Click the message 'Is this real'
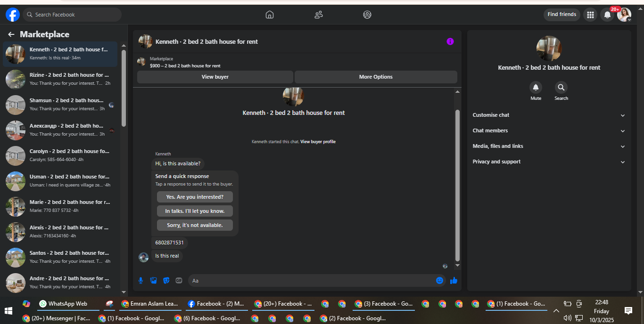 tap(167, 256)
